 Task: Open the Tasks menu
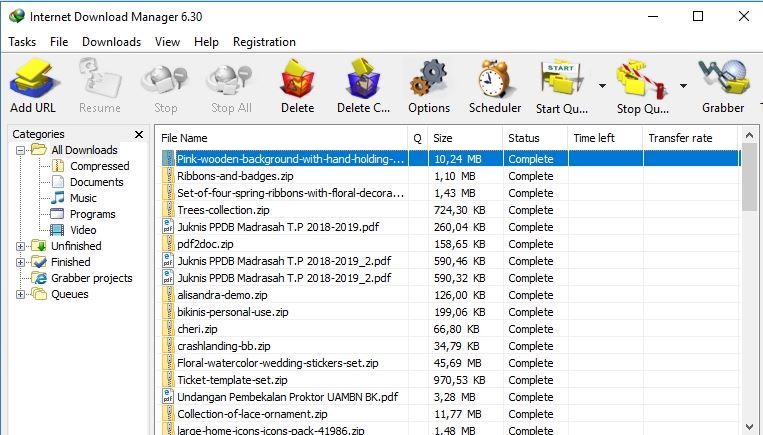tap(22, 42)
